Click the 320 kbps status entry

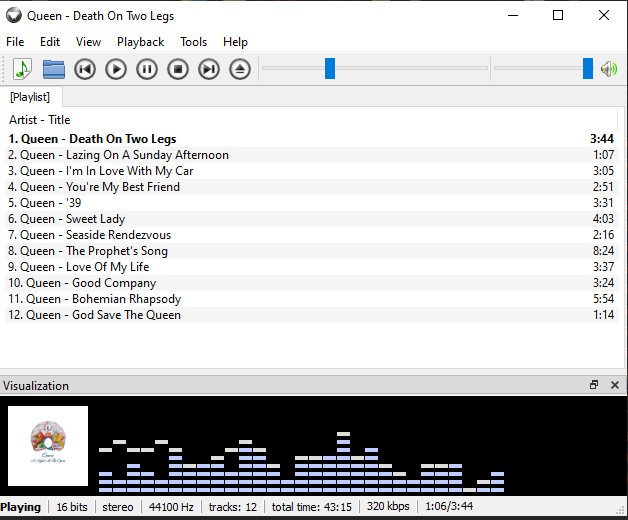coord(388,506)
